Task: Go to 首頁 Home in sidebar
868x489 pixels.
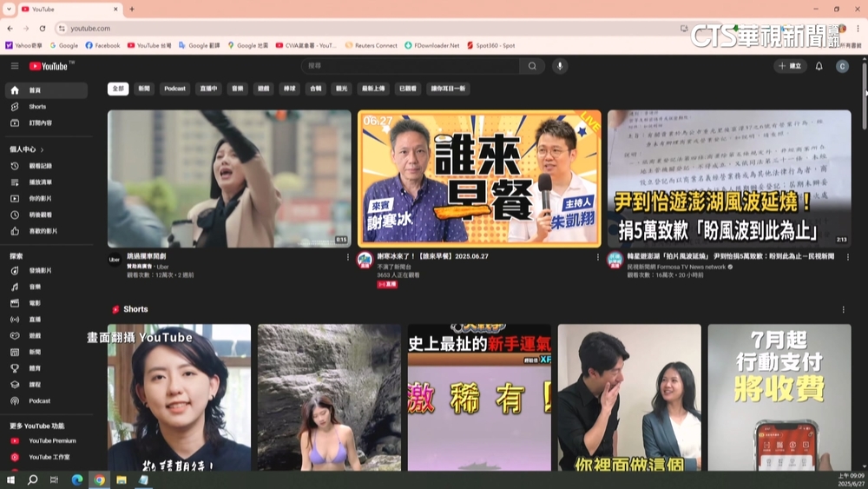Action: pos(47,90)
